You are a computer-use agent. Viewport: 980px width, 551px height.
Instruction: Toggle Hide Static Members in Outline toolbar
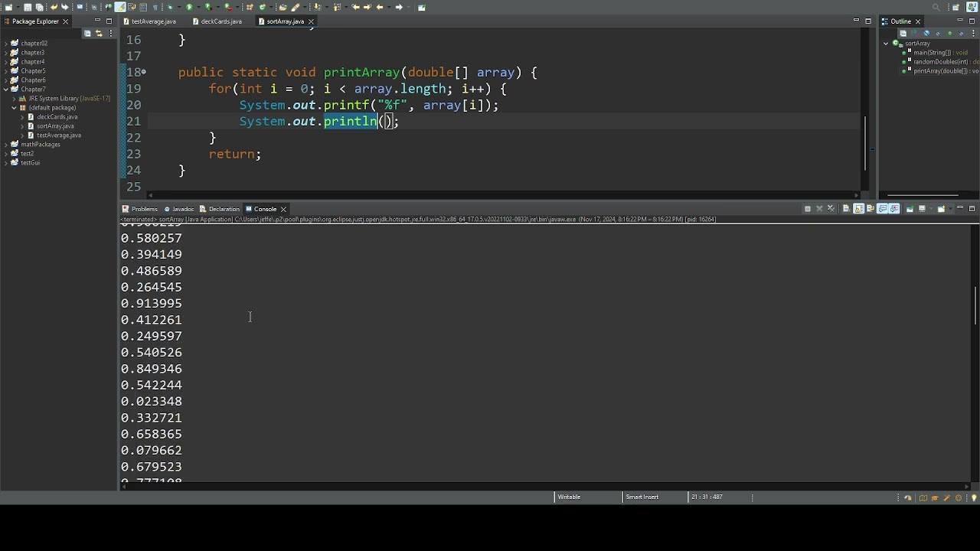tap(938, 33)
